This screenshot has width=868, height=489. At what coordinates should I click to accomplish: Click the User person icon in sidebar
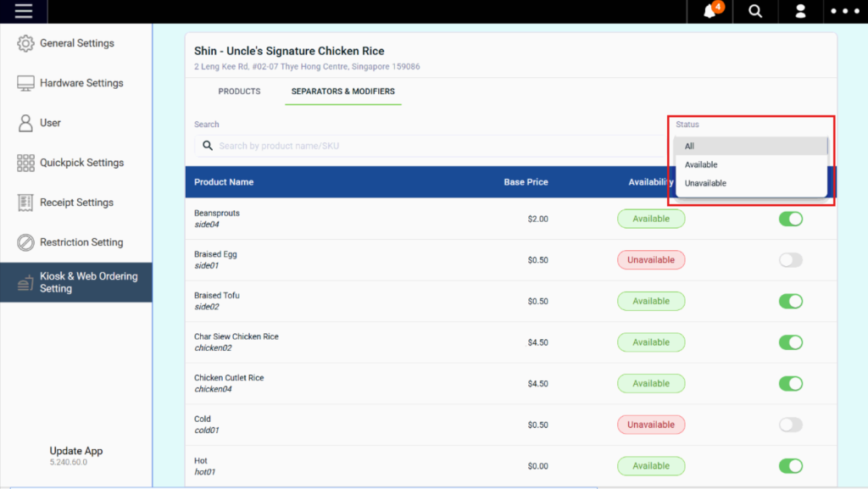[25, 123]
